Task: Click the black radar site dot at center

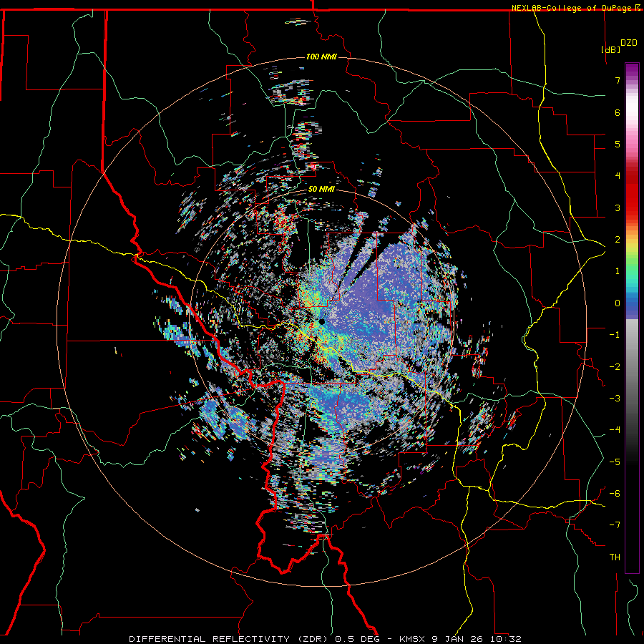Action: [x=322, y=322]
